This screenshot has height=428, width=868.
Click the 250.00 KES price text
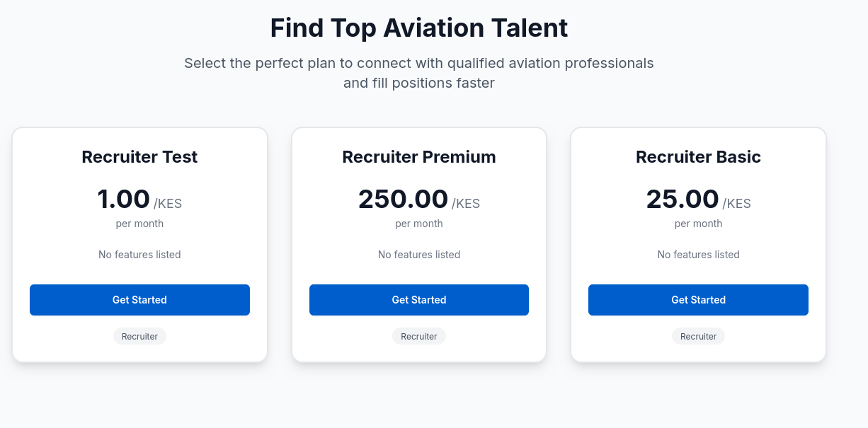(x=419, y=199)
